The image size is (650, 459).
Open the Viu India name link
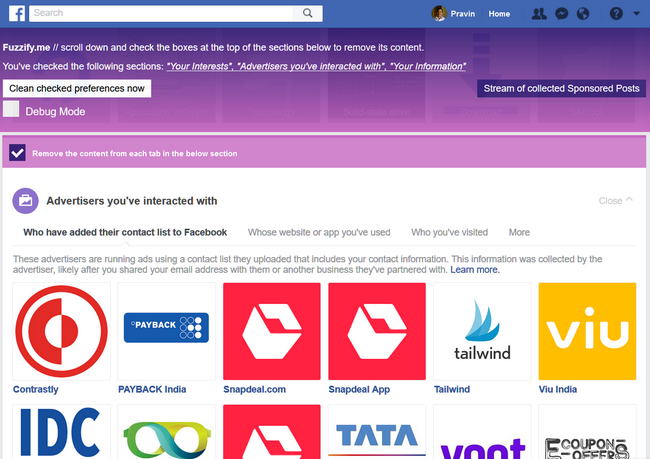click(558, 389)
